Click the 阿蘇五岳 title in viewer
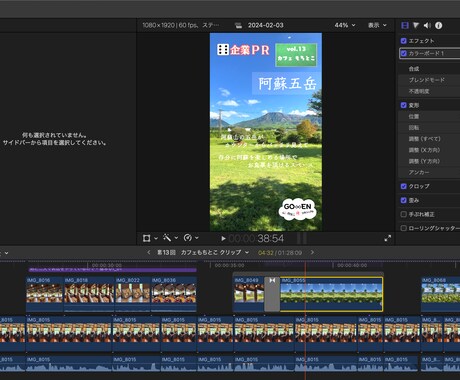460x380 pixels. [x=287, y=83]
